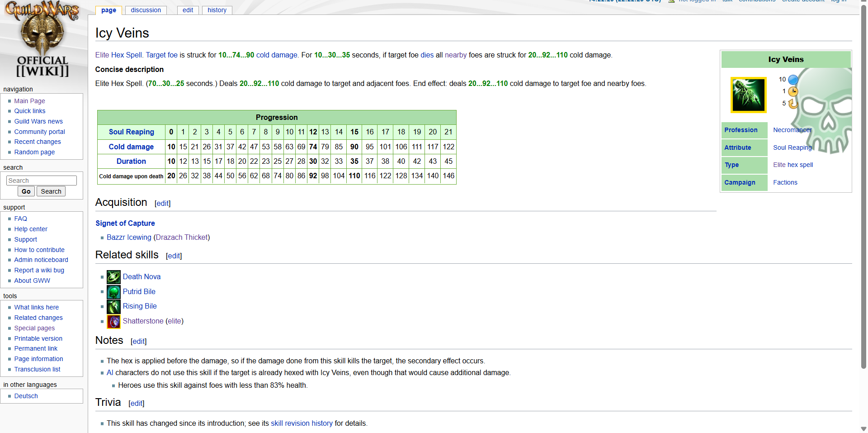Open the Putrid Bile skill link
868x433 pixels.
click(x=139, y=291)
